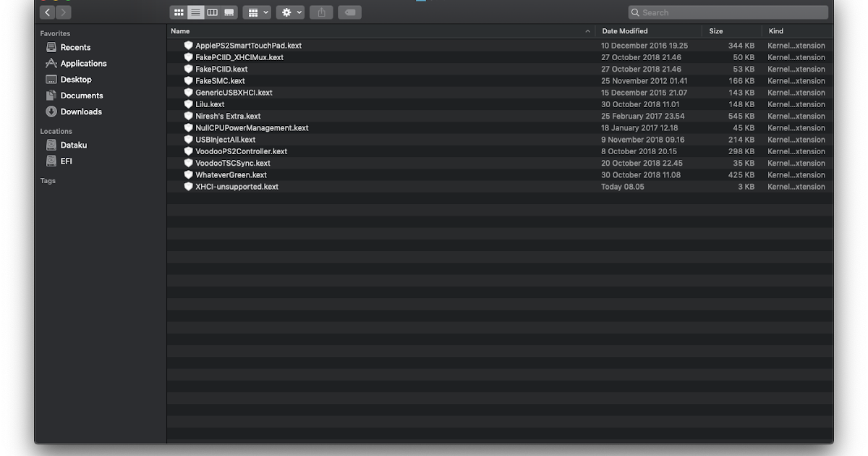Open the group-by arrangement dropdown

257,12
